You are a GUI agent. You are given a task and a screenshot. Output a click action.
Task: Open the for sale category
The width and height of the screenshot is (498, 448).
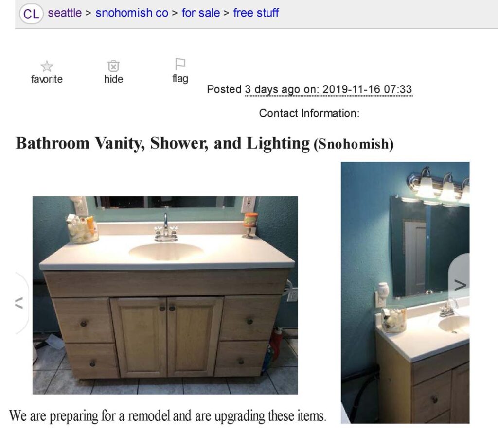tap(201, 13)
